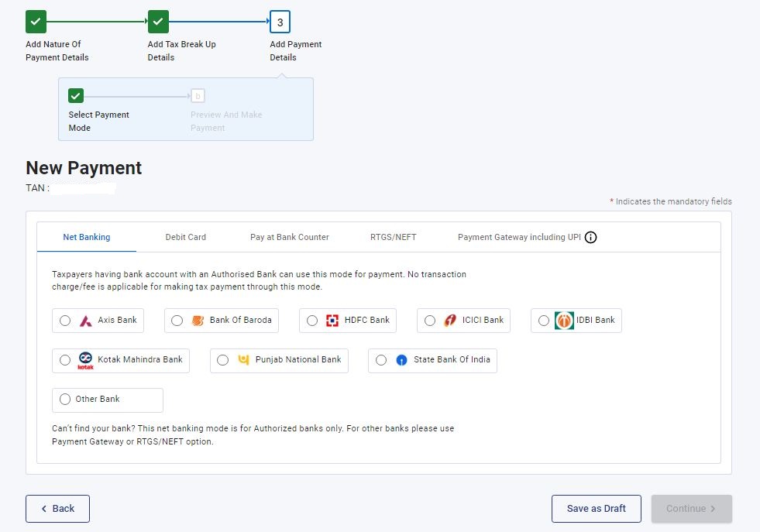Image resolution: width=760 pixels, height=532 pixels.
Task: Go to Payment Gateway including UPI tab
Action: click(519, 237)
